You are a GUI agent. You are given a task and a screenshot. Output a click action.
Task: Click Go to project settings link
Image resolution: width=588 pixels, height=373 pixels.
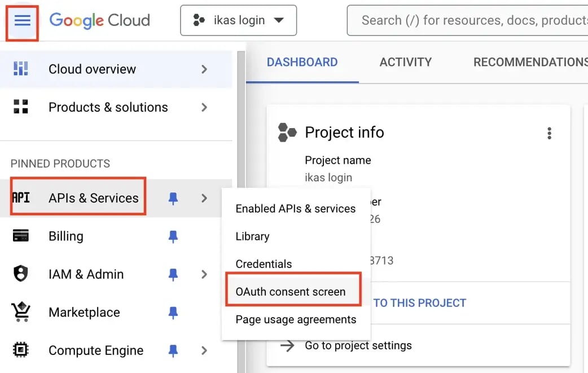click(x=358, y=345)
